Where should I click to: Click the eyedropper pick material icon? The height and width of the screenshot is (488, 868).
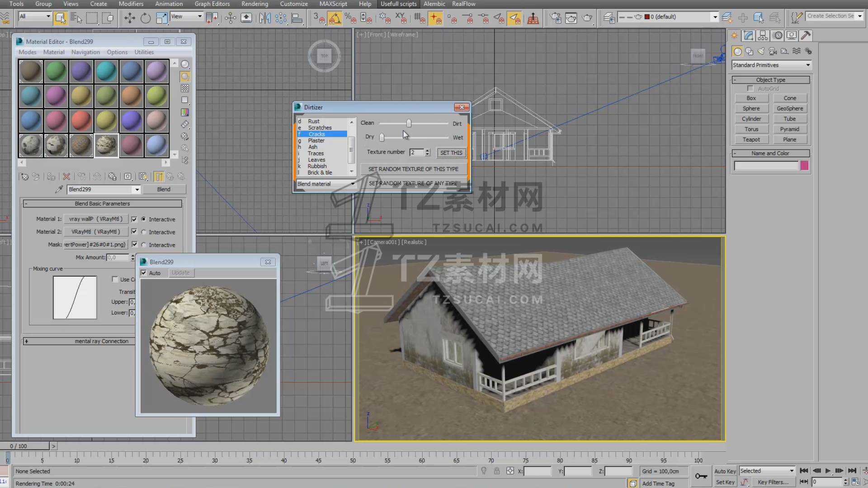(x=59, y=189)
